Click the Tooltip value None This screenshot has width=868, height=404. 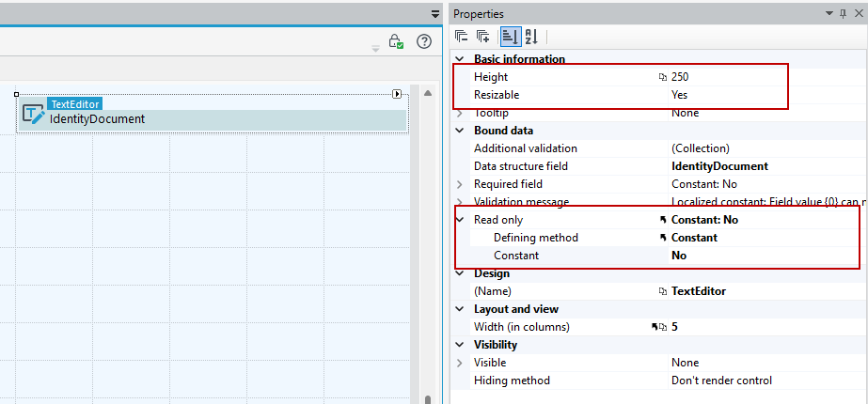pyautogui.click(x=685, y=113)
